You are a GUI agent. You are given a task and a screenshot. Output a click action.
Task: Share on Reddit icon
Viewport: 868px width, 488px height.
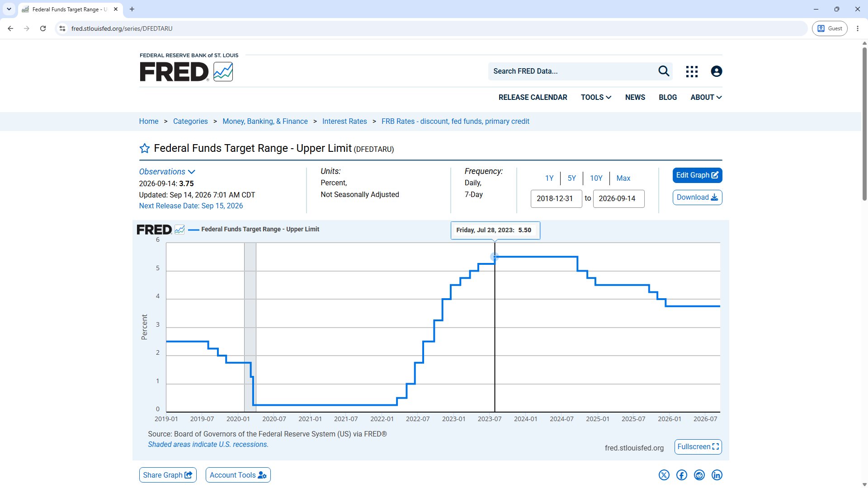tap(699, 475)
